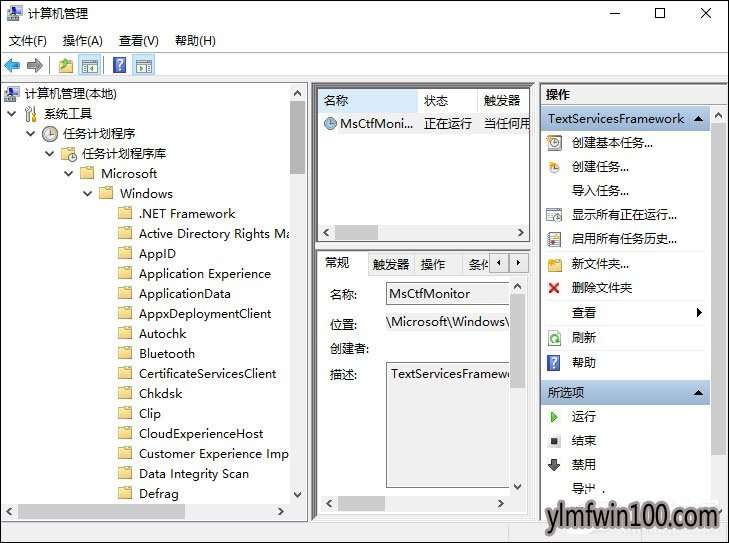Viewport: 729px width, 543px height.
Task: Click 导入任务... in actions pane
Action: pyautogui.click(x=600, y=191)
